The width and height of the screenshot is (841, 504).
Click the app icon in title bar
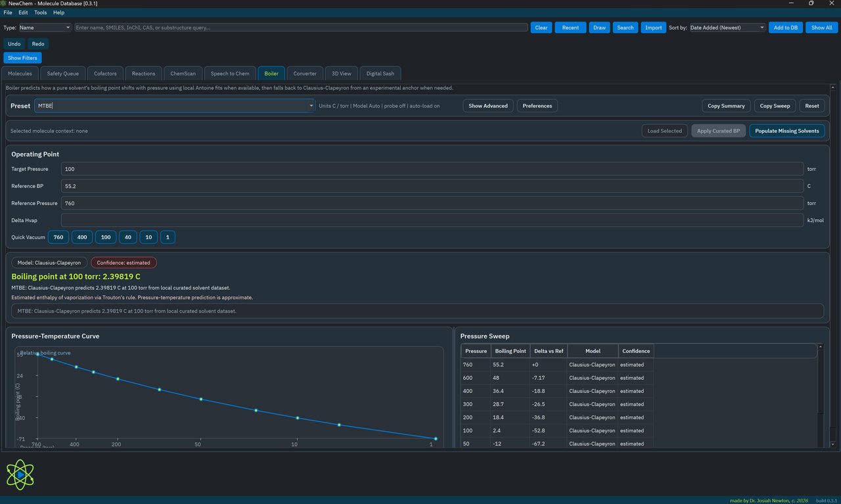(5, 3)
